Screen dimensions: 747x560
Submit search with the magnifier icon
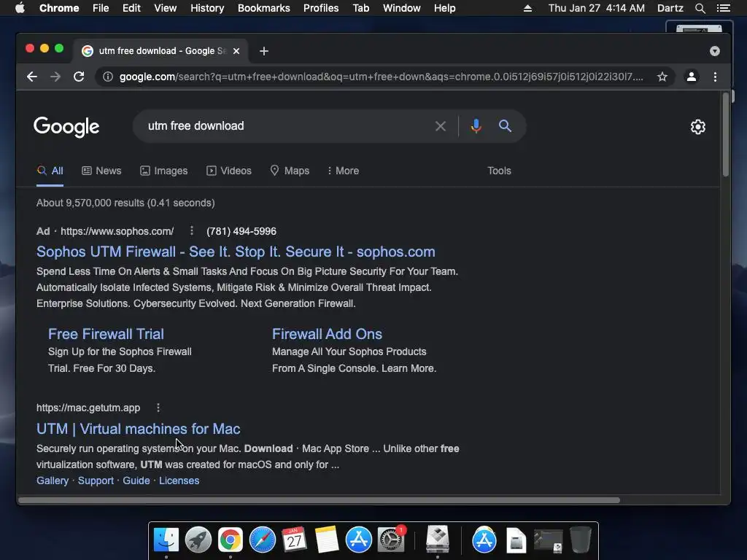(x=505, y=126)
